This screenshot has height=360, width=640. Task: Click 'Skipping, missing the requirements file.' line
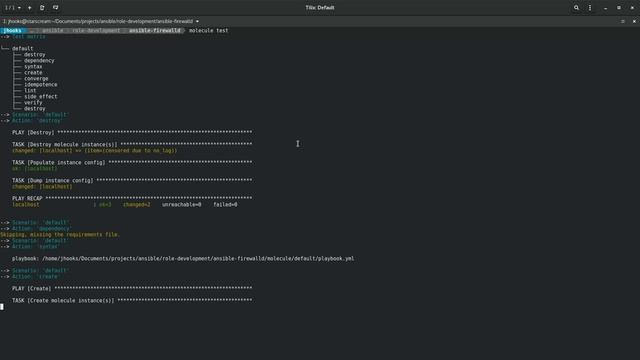pos(60,235)
